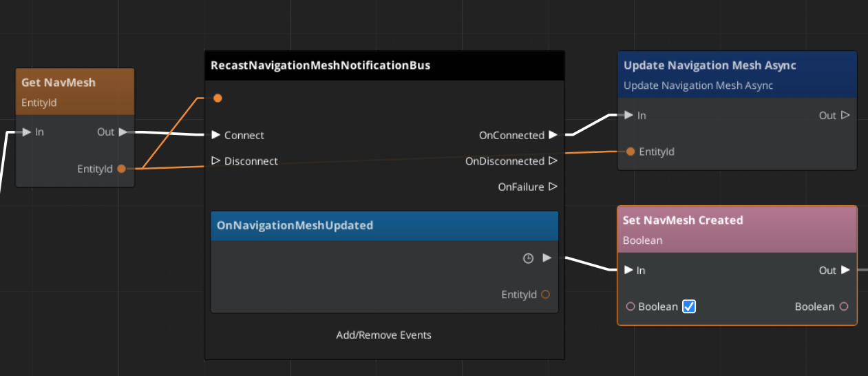
Task: Click Get NavMesh Out execution arrow
Action: 123,132
